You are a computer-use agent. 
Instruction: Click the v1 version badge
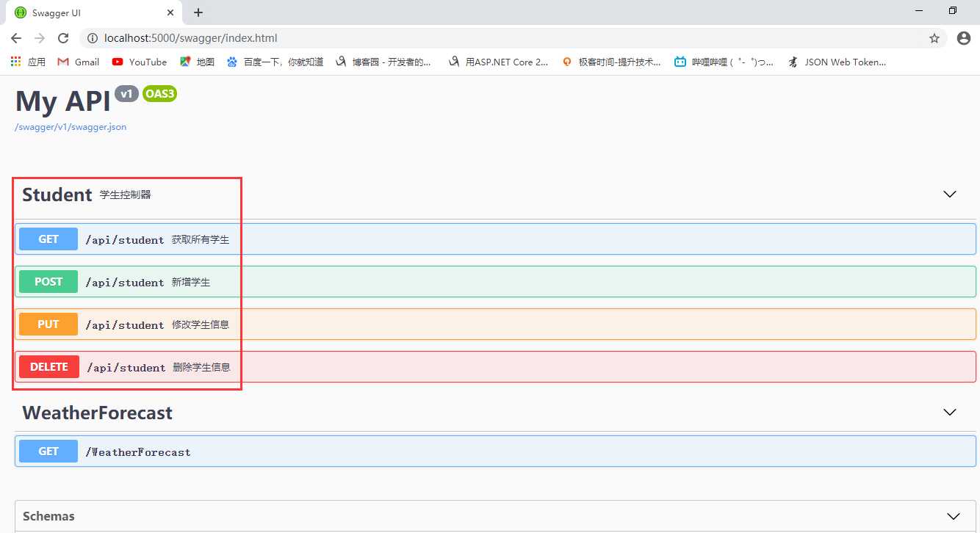click(x=126, y=94)
